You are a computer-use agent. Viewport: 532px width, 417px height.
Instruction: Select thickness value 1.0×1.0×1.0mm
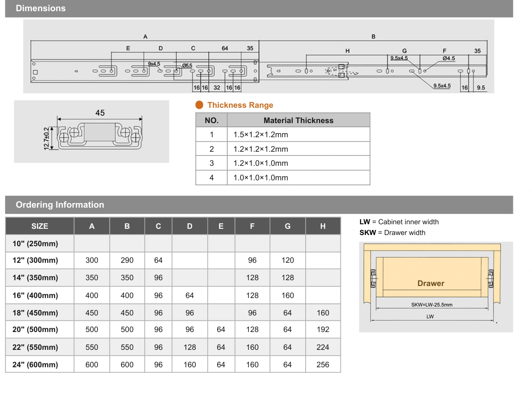(261, 178)
